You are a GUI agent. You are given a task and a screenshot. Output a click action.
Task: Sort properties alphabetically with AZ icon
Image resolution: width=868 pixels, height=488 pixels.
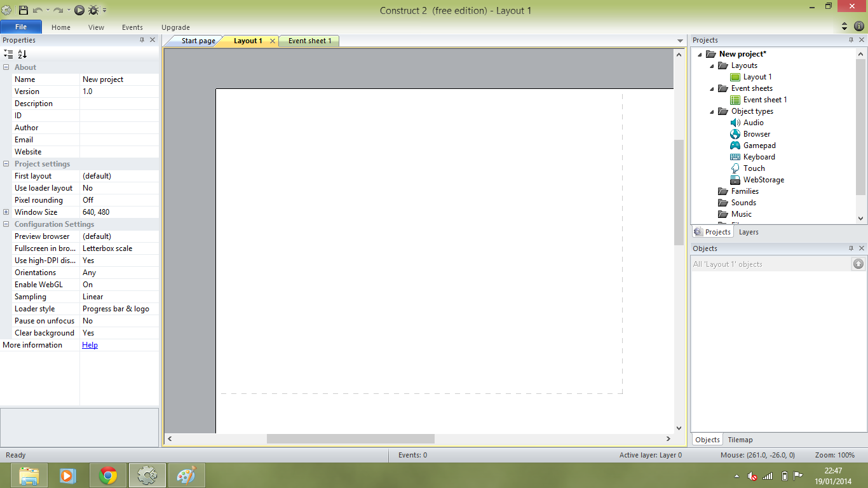[22, 54]
